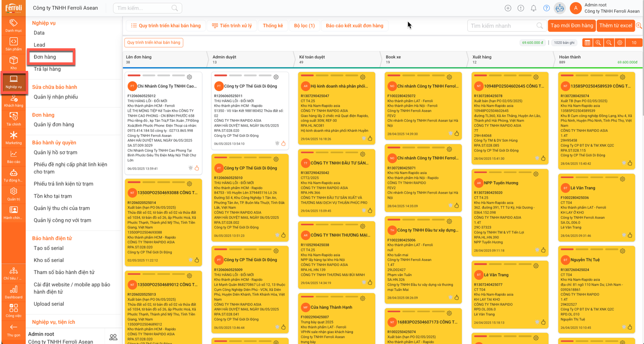Screen dimensions: 644x344
Task: Click Tạo mới Đơn hàng button
Action: pyautogui.click(x=572, y=26)
